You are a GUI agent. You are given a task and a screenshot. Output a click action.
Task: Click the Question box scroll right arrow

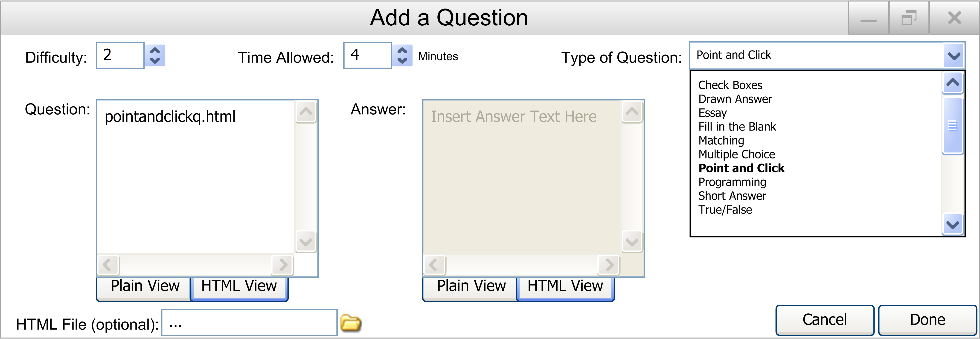coord(283,264)
